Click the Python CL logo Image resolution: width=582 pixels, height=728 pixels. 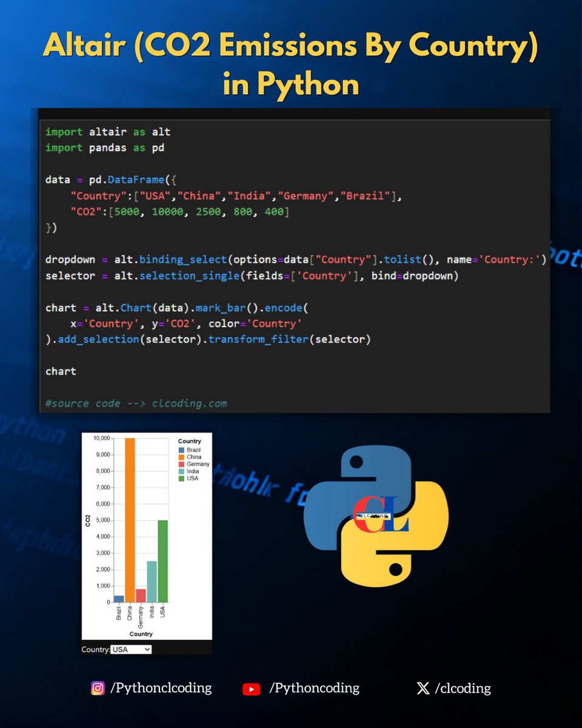[376, 516]
